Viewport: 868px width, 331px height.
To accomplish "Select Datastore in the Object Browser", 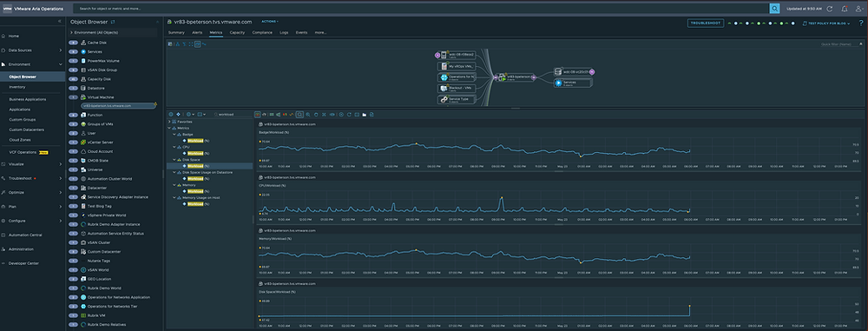I will 95,88.
